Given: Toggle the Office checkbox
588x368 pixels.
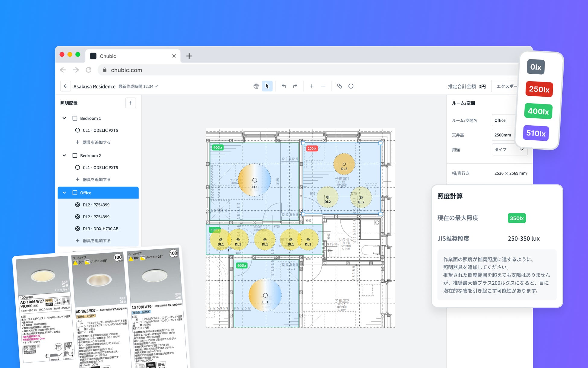Looking at the screenshot, I should pyautogui.click(x=75, y=193).
